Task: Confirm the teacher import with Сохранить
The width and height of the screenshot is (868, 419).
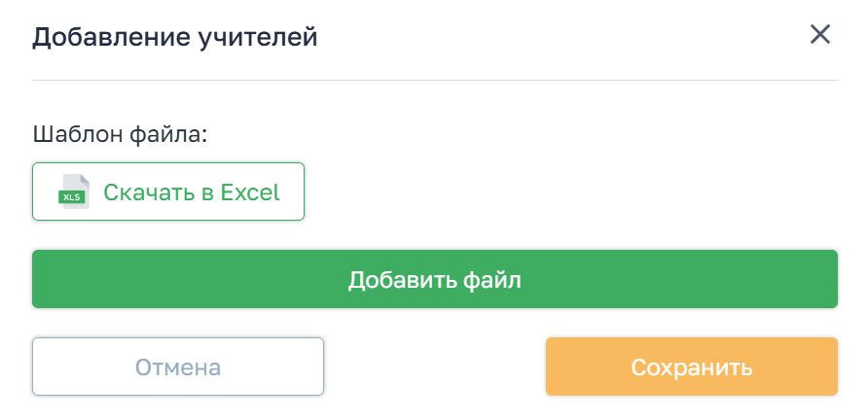Action: tap(691, 367)
